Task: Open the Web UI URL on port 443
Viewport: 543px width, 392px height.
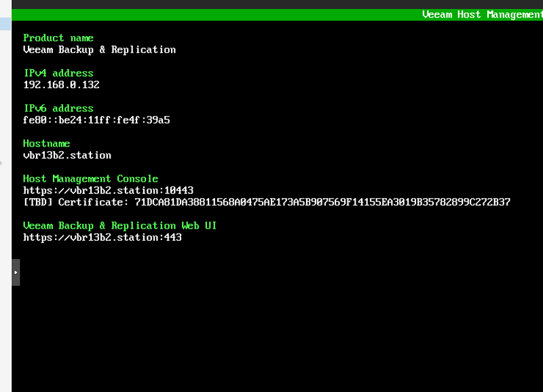Action: point(102,237)
